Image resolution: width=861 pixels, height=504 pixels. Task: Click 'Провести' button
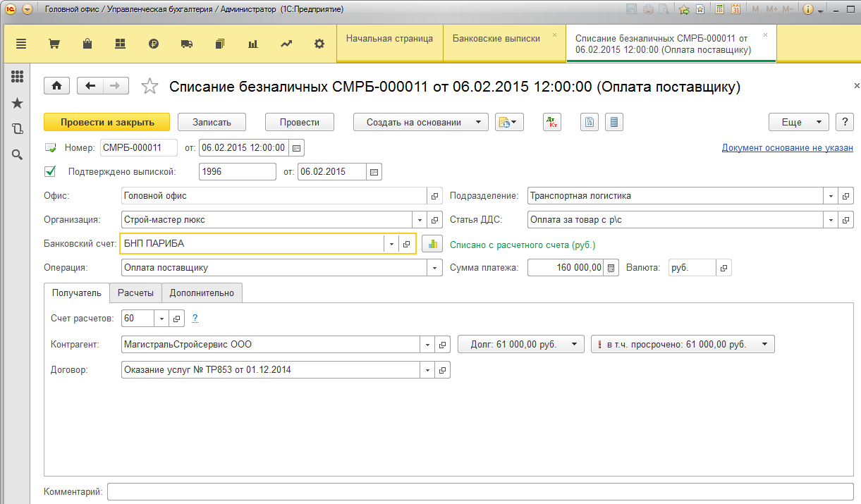(x=300, y=122)
